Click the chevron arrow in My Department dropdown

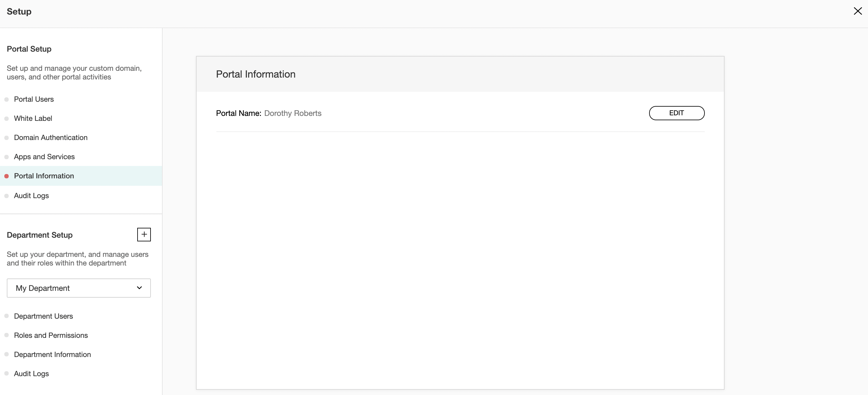tap(139, 288)
